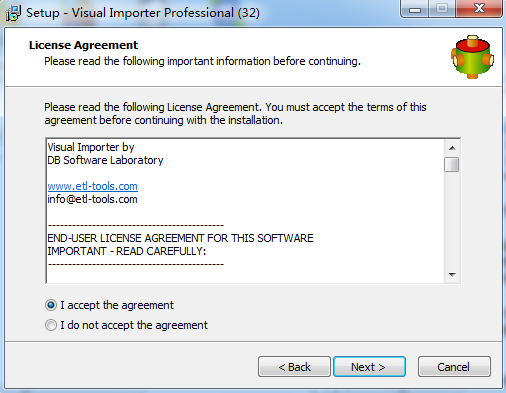Minimize the setup window
Image resolution: width=506 pixels, height=393 pixels.
click(415, 9)
